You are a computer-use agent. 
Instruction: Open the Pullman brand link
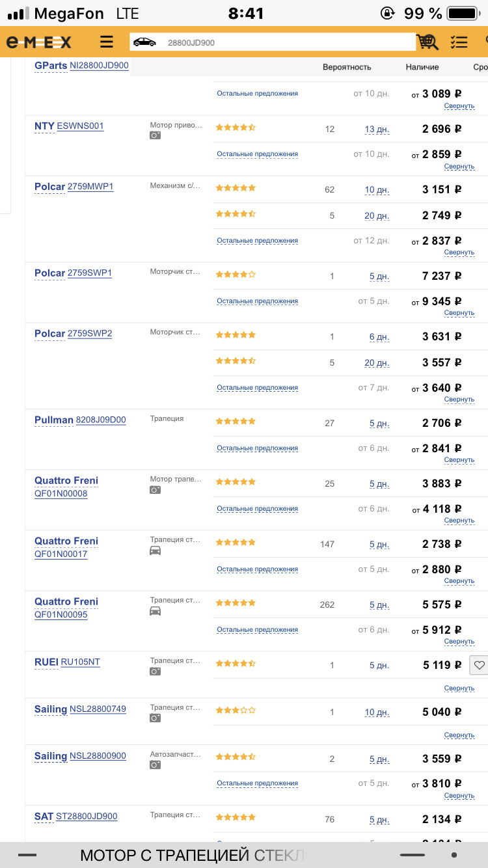point(53,420)
